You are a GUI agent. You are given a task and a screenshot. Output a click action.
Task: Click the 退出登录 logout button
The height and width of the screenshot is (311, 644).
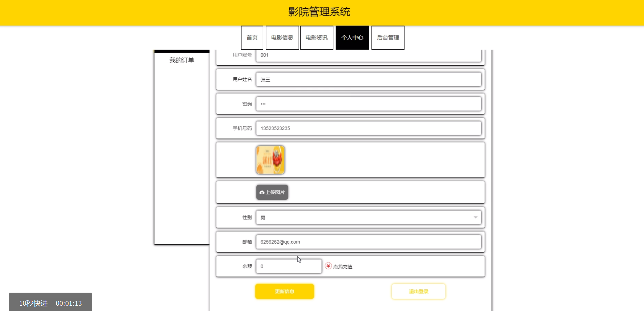[x=418, y=291]
